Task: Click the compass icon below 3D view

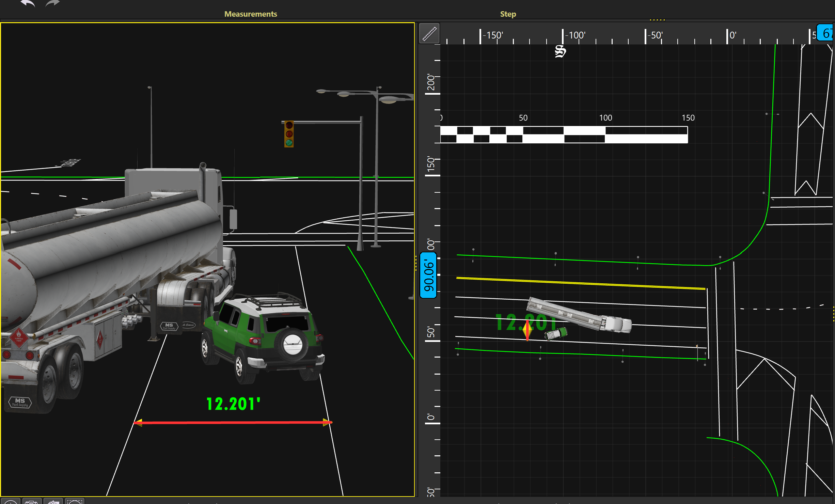Action: (10, 502)
